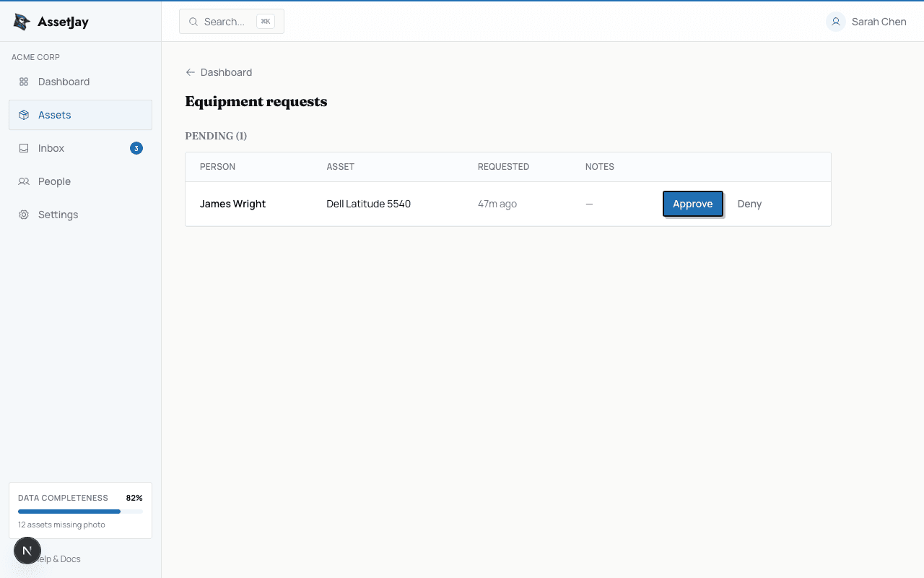Click the data completeness progress bar
This screenshot has width=924, height=578.
80,511
